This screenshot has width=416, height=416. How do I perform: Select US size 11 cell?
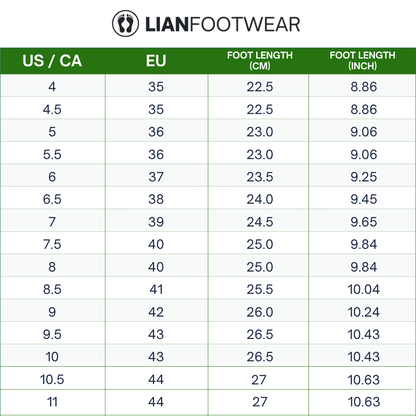pos(52,402)
